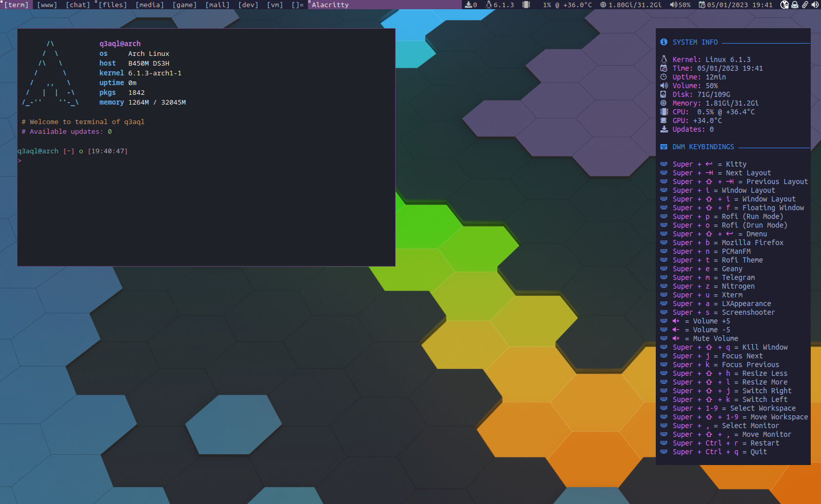Click the hard disk icon beside Disk
The height and width of the screenshot is (504, 821).
[x=664, y=94]
